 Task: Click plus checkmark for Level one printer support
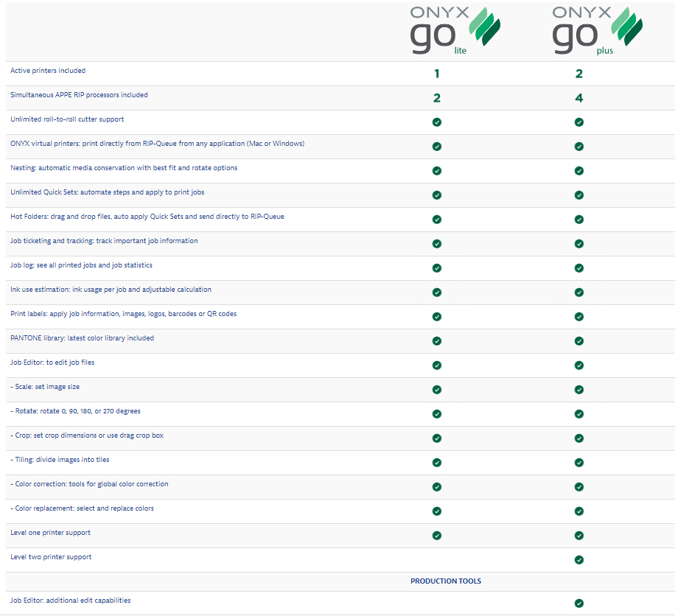click(x=579, y=536)
